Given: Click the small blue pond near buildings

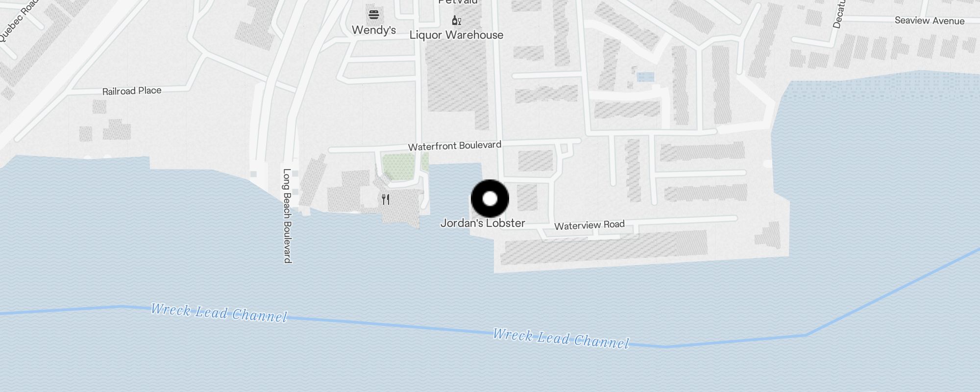Looking at the screenshot, I should tap(645, 77).
